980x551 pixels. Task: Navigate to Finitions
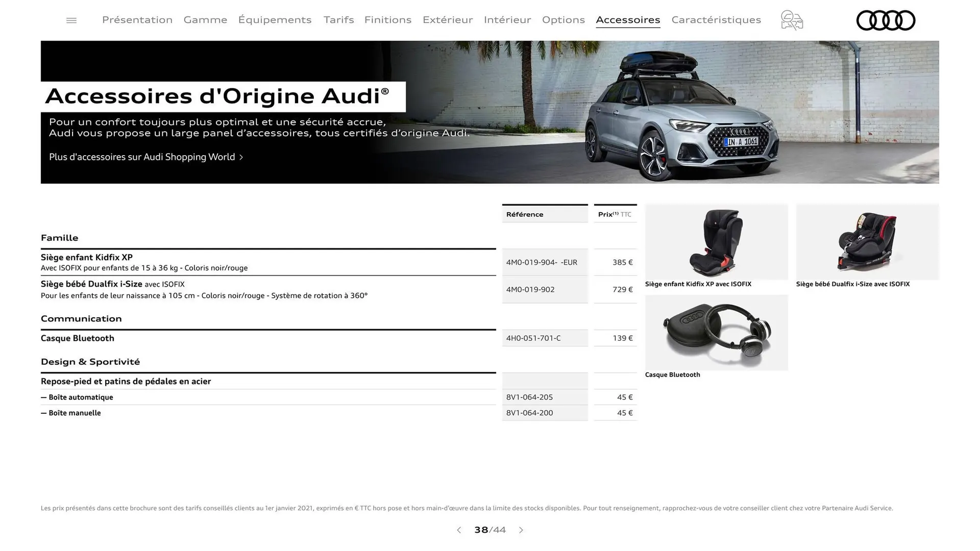pyautogui.click(x=387, y=20)
